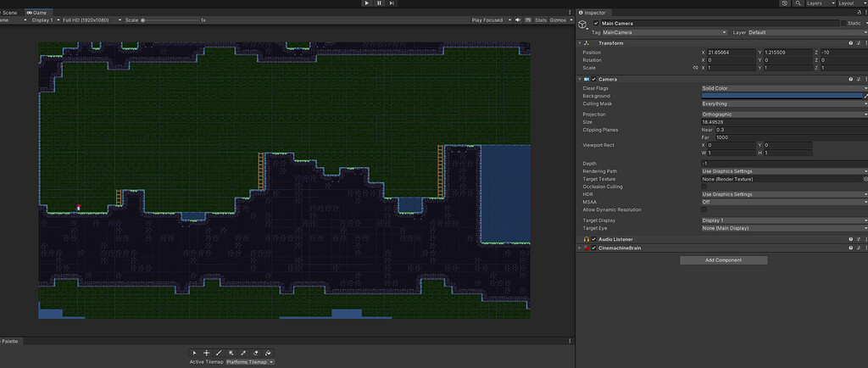
Task: Click the Transform component help icon
Action: coord(850,43)
